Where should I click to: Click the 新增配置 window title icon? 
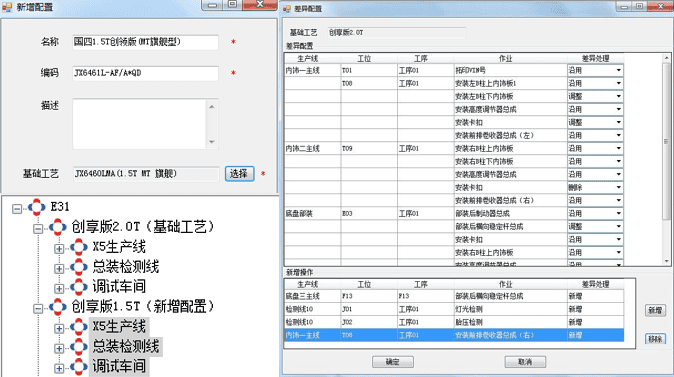click(x=7, y=7)
